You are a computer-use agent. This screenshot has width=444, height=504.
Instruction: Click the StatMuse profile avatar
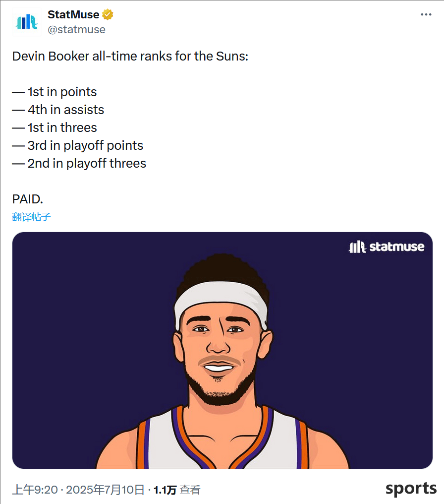point(27,22)
